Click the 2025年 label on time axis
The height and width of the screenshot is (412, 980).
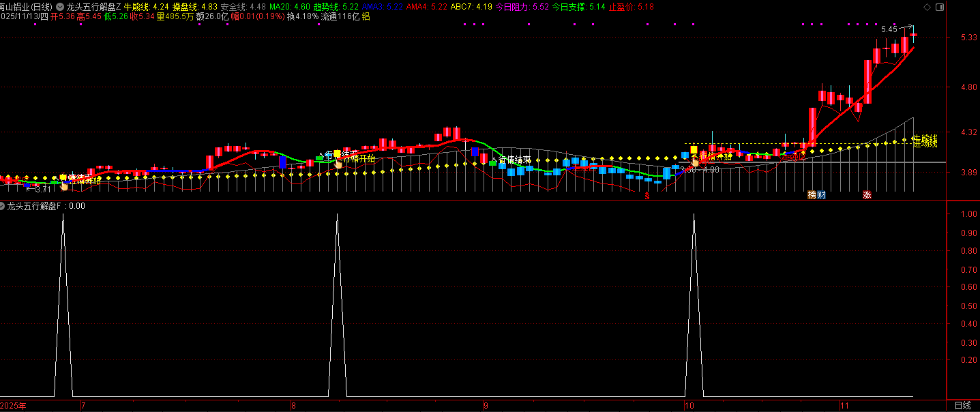coord(13,406)
